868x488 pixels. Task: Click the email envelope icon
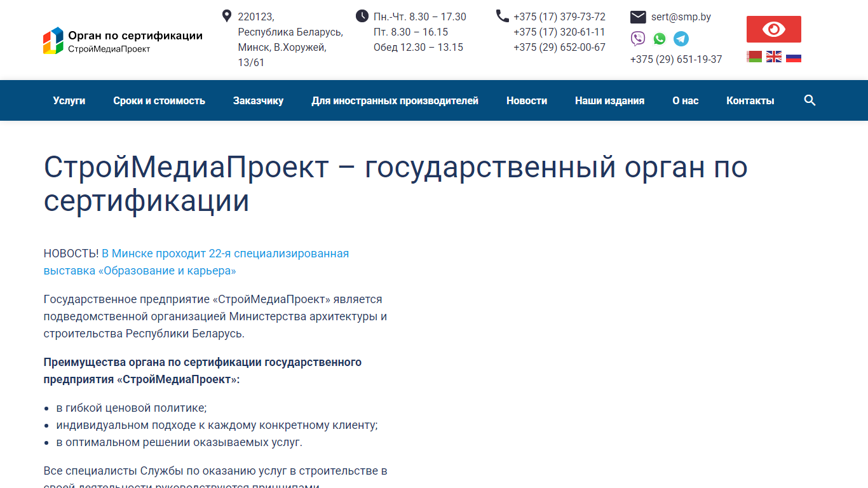point(638,17)
